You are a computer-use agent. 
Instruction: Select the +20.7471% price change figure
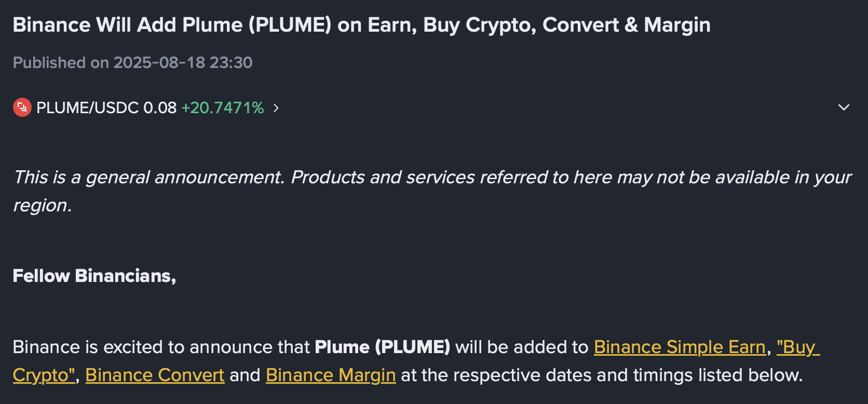click(x=223, y=107)
